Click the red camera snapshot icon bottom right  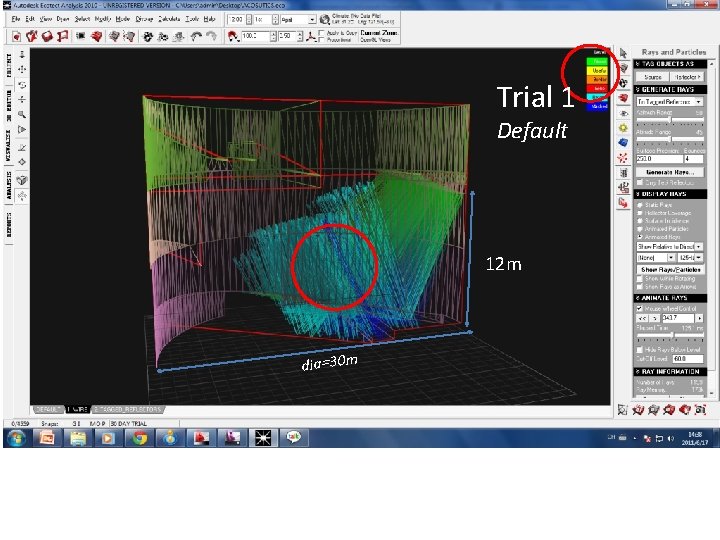point(700,409)
